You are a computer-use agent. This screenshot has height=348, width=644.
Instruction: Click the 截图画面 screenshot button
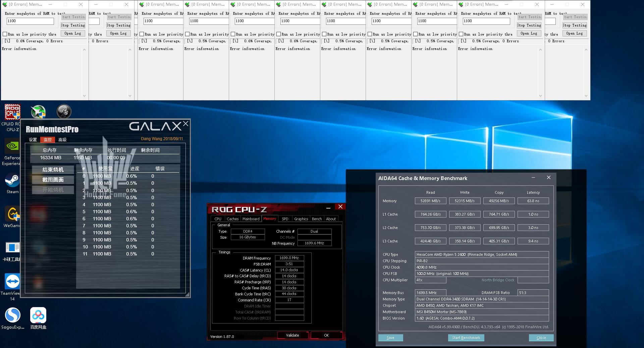(x=53, y=180)
